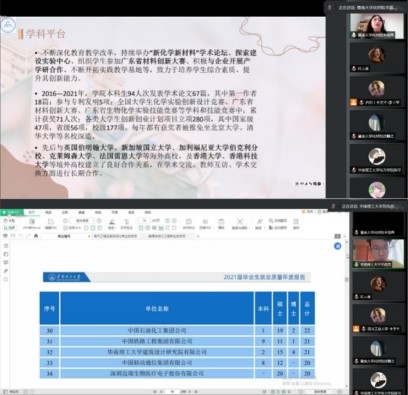408x395 pixels.
Task: Select the hand tool in PDF toolbar
Action: click(x=9, y=221)
